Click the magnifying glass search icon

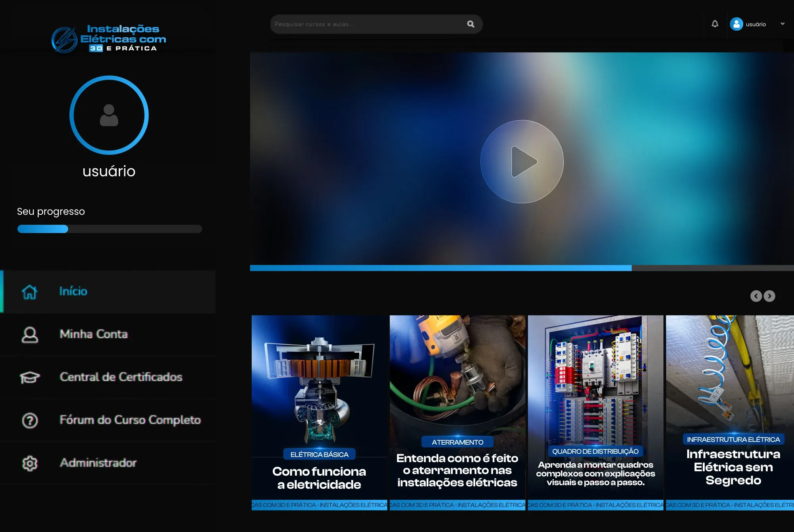(x=470, y=24)
